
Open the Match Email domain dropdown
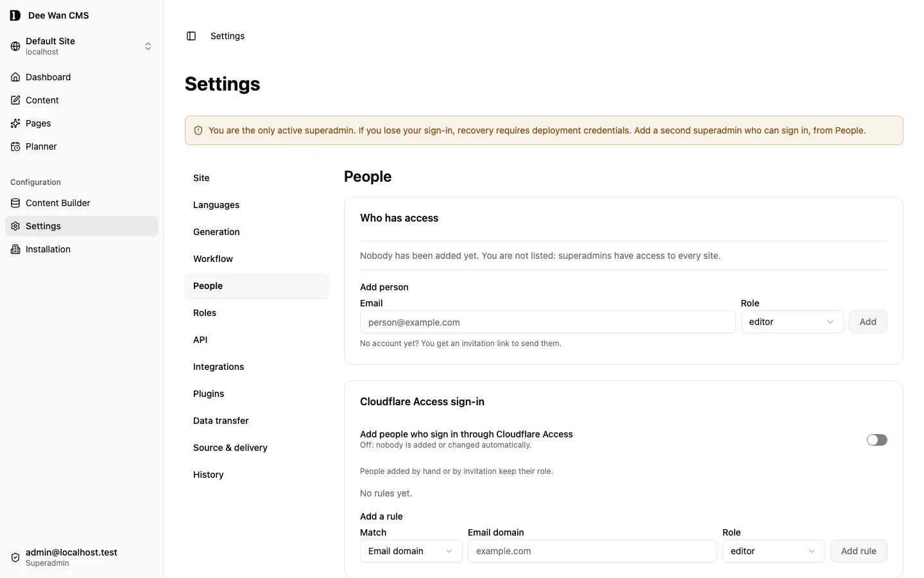coord(411,551)
